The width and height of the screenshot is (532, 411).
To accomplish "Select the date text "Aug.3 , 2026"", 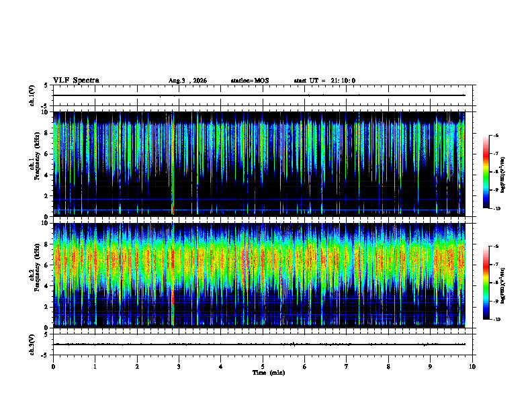I will [187, 81].
